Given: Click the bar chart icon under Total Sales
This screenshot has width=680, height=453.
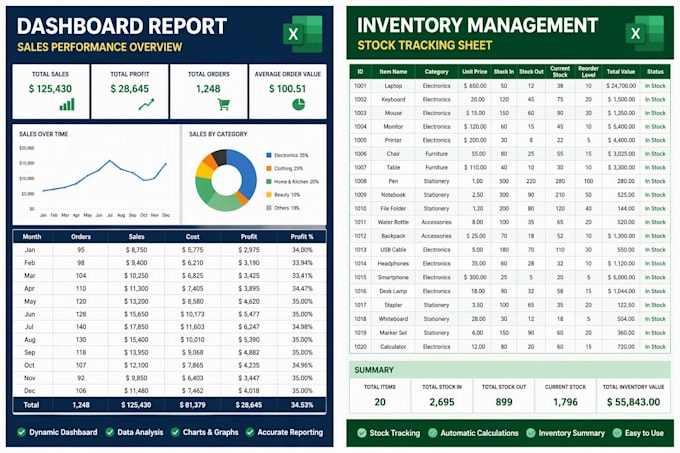Looking at the screenshot, I should point(67,104).
